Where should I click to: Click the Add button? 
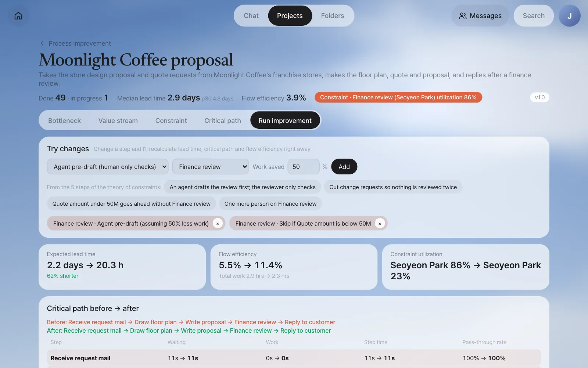click(x=344, y=167)
